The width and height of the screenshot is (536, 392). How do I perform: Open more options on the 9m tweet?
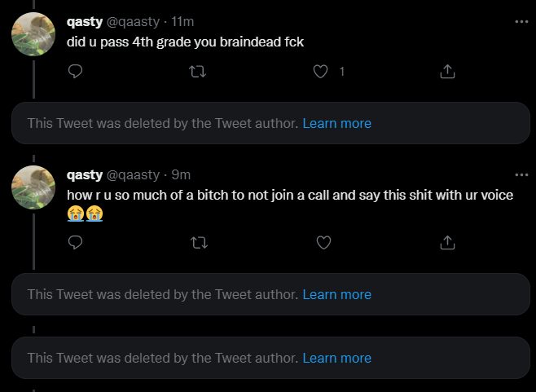tap(521, 175)
